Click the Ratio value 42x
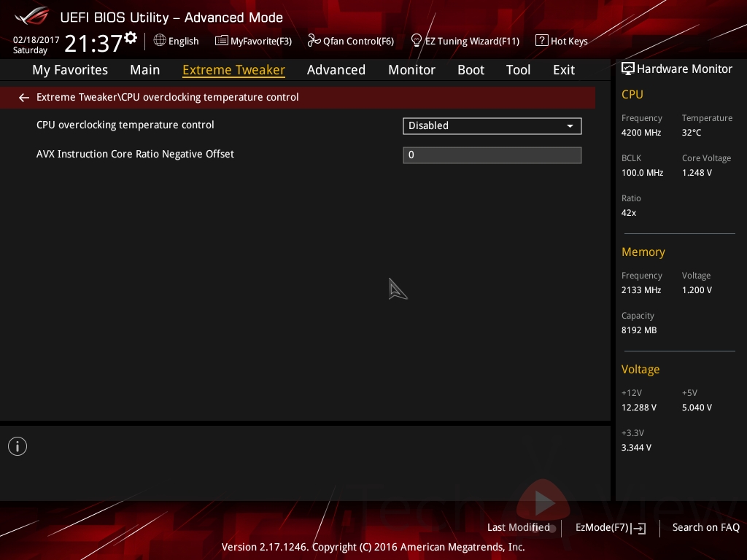 click(629, 212)
